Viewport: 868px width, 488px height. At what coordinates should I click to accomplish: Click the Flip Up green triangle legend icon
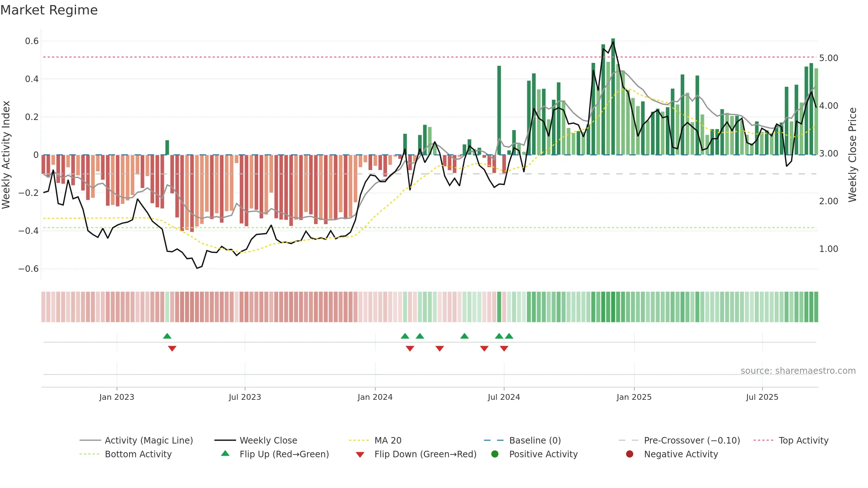(x=225, y=453)
